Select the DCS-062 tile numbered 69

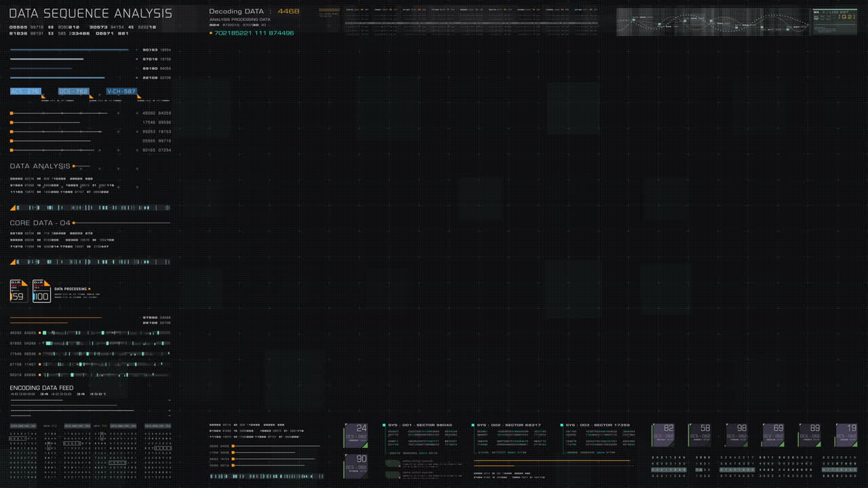point(773,435)
